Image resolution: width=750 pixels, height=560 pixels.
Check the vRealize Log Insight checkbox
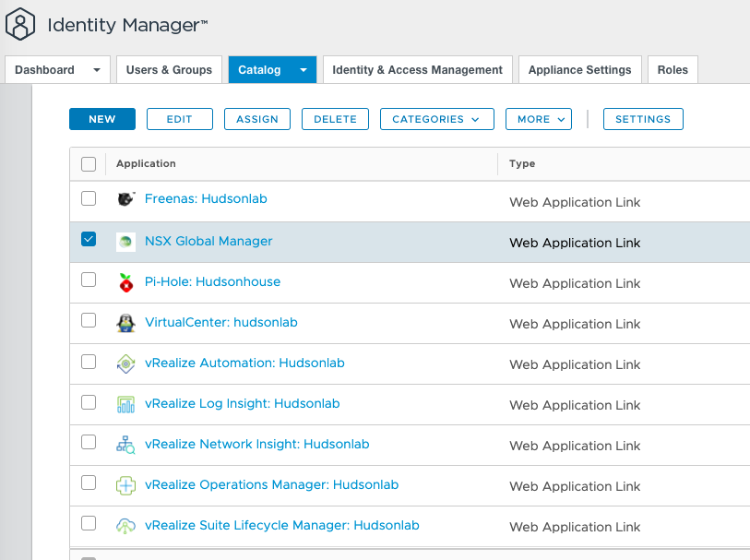[89, 402]
